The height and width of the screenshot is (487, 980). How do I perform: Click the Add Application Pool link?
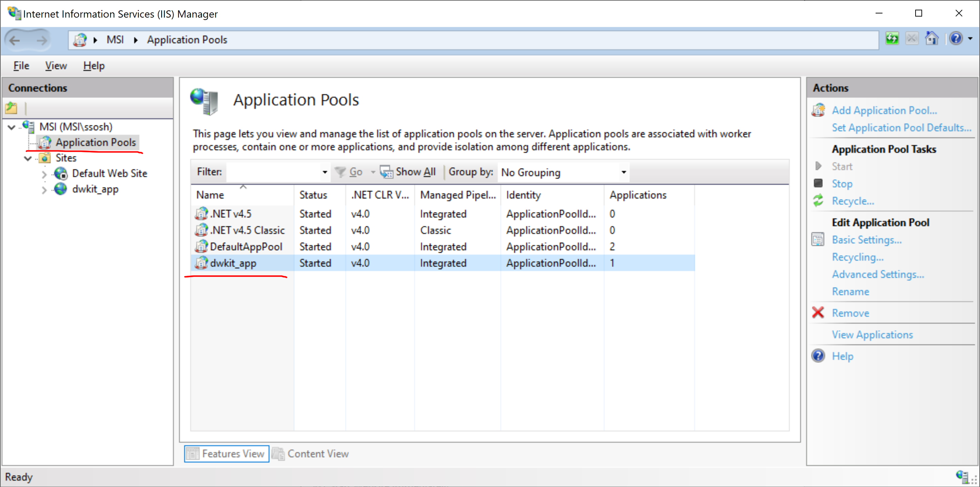[884, 110]
